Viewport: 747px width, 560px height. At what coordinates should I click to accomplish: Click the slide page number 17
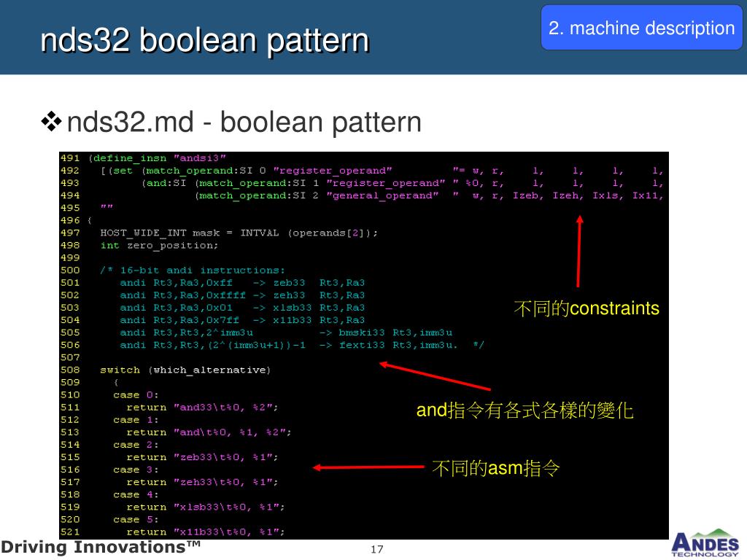pyautogui.click(x=377, y=549)
